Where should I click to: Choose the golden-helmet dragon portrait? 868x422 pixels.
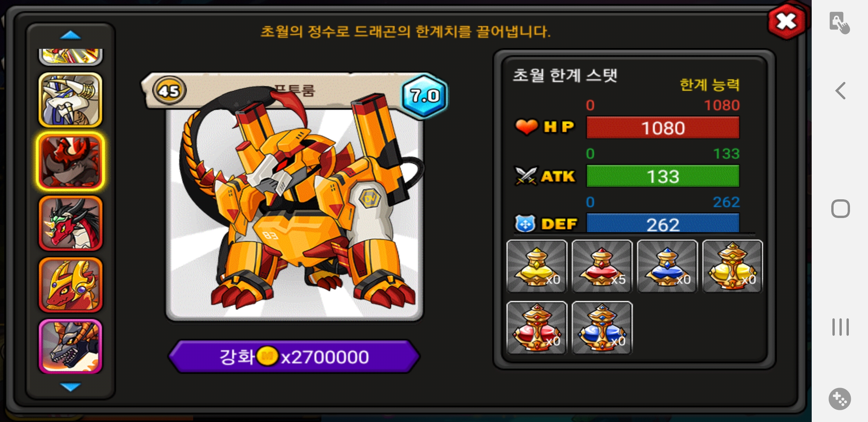pos(70,284)
